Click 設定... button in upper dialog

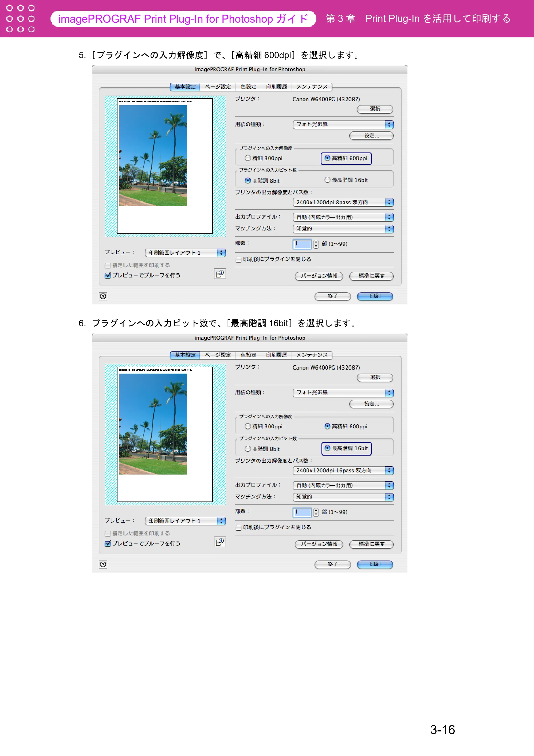pos(371,136)
